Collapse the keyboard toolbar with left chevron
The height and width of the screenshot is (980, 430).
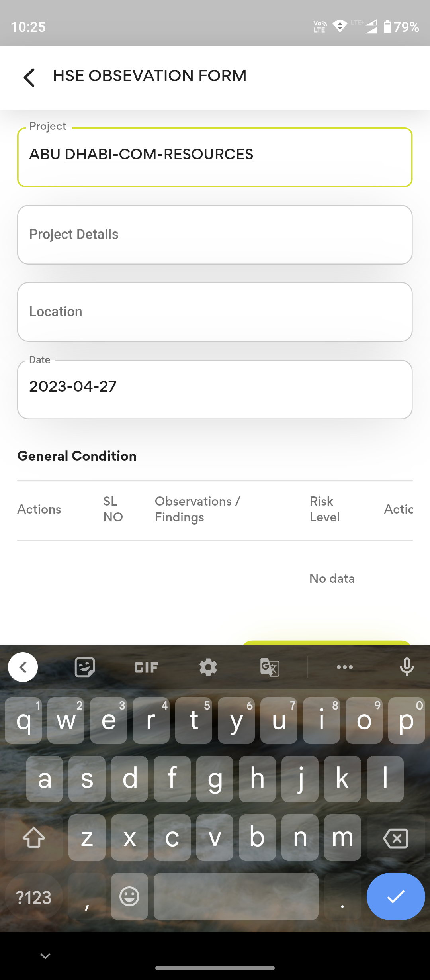(x=23, y=667)
